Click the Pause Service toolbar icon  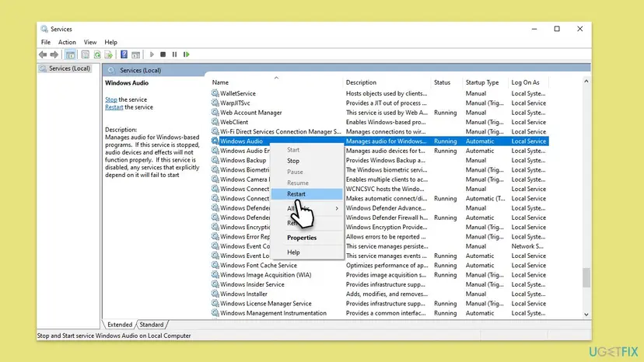pyautogui.click(x=174, y=54)
